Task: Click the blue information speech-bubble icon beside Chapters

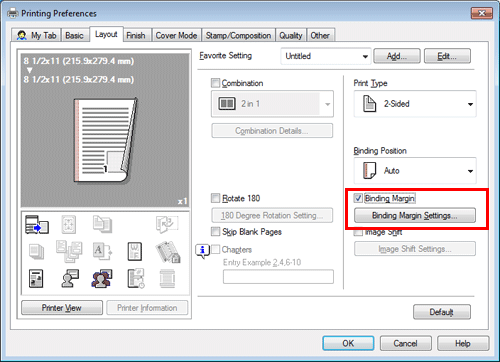Action: pos(202,251)
